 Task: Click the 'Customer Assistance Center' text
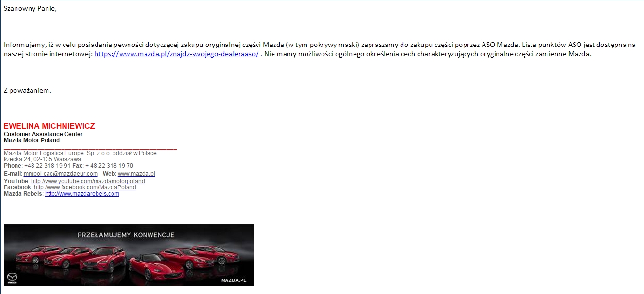[x=43, y=134]
